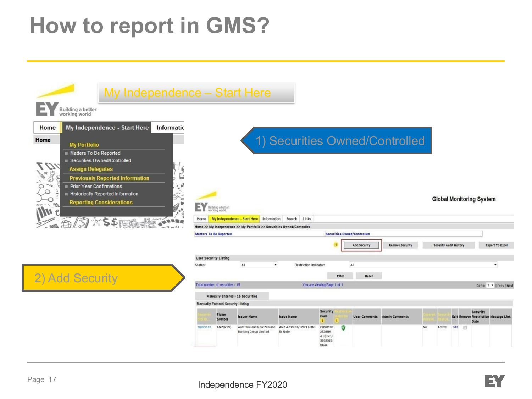Go to Next page link

coord(510,286)
